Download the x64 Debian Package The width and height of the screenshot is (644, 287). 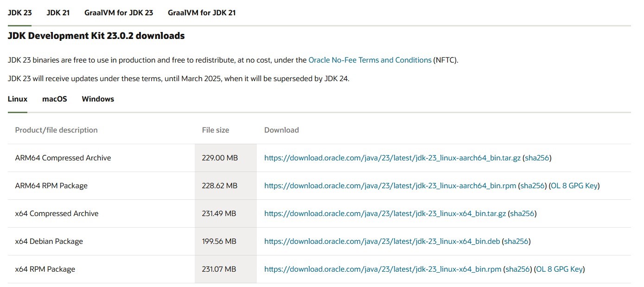382,241
